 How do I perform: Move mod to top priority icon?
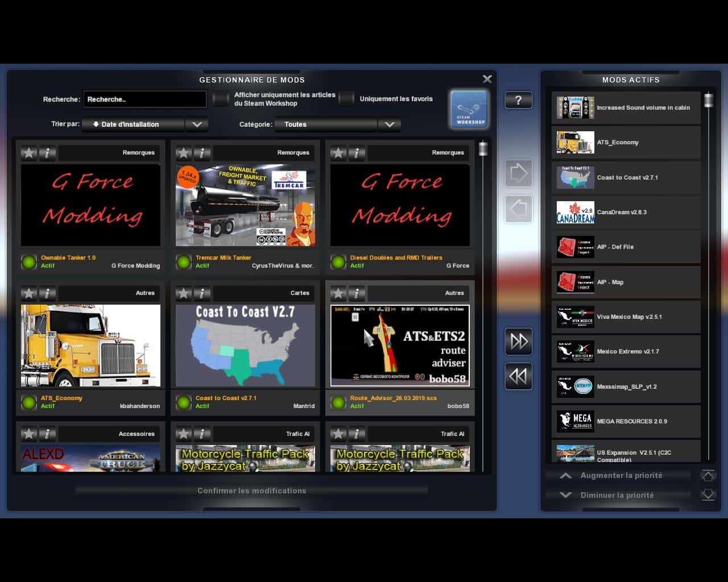(708, 475)
